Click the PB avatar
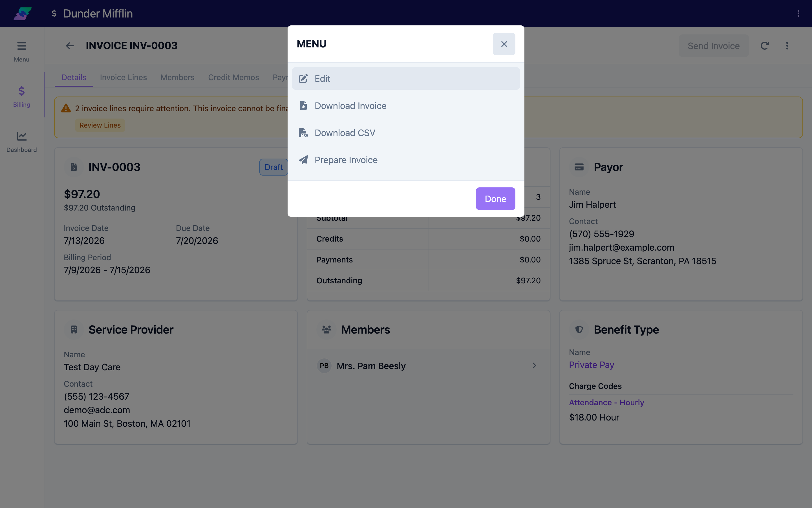The width and height of the screenshot is (812, 508). click(324, 365)
